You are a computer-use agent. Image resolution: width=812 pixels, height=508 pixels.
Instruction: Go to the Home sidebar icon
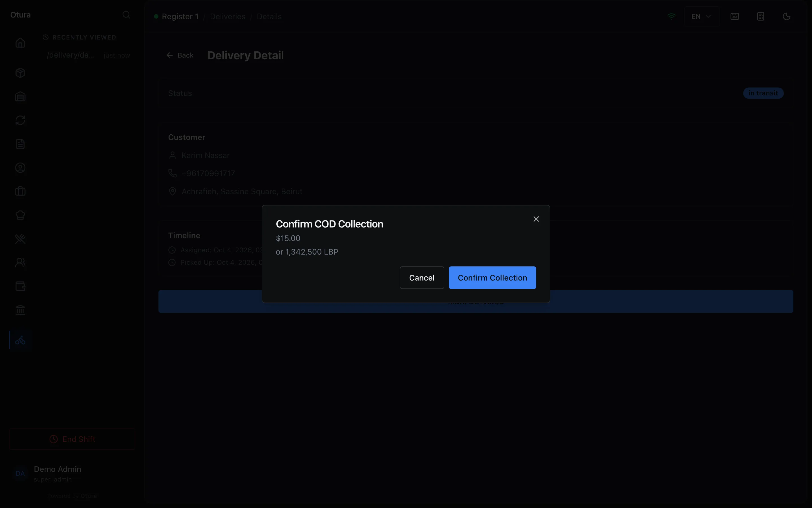coord(20,43)
